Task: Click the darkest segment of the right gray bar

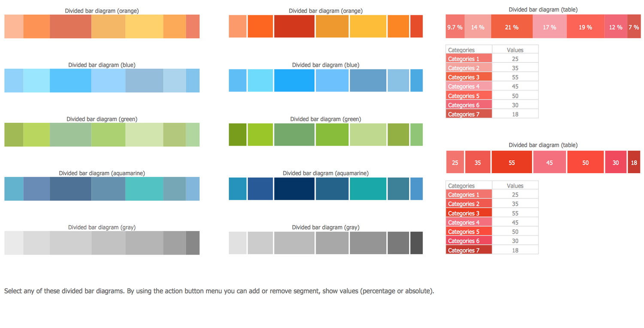Action: 416,243
